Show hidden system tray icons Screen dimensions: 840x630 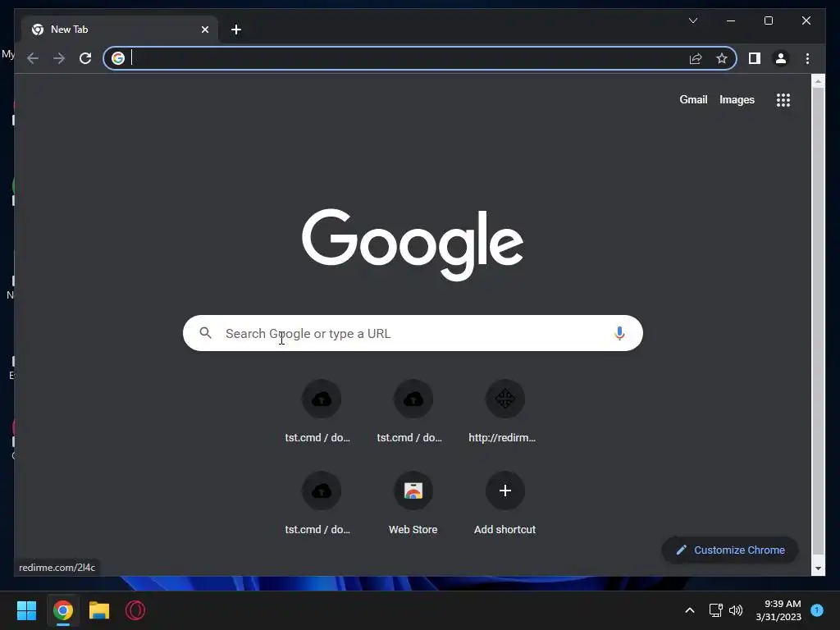click(x=690, y=610)
